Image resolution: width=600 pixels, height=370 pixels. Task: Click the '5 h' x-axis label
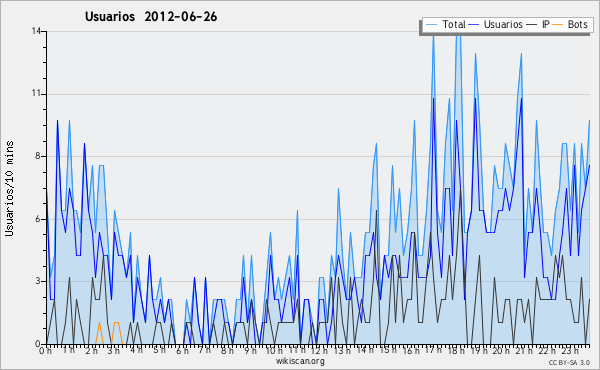pyautogui.click(x=159, y=350)
